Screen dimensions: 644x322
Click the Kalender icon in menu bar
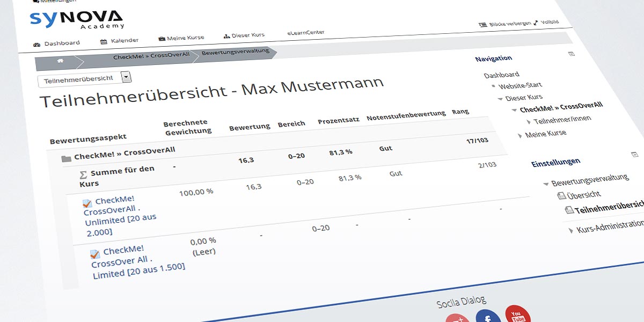(104, 42)
